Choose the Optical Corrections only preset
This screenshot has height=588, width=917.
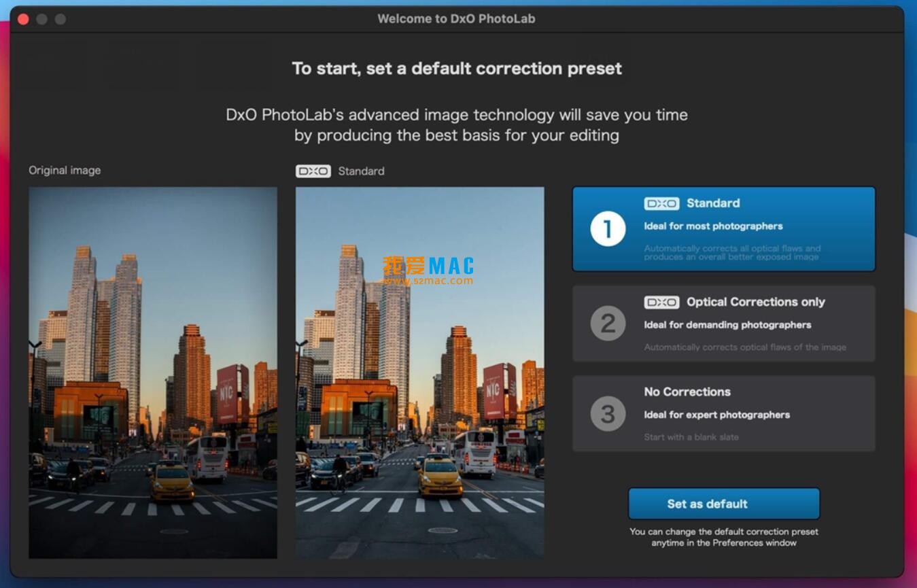pyautogui.click(x=723, y=324)
